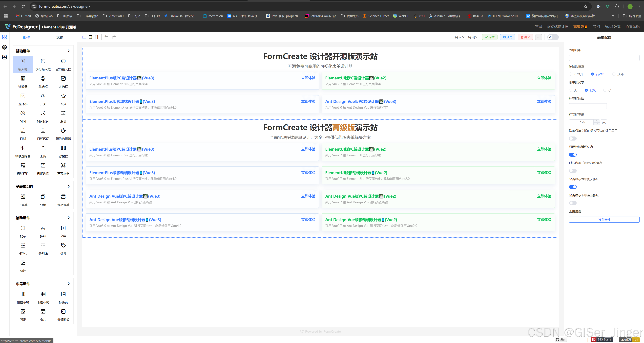Toggle 显示校验错误信息 switch off
This screenshot has height=343, width=644.
(572, 155)
